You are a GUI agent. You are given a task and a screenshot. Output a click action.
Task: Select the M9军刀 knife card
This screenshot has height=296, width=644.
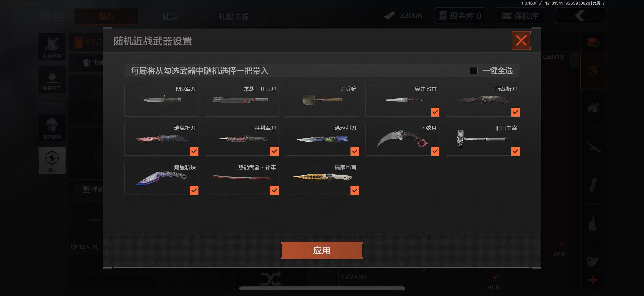pyautogui.click(x=161, y=100)
